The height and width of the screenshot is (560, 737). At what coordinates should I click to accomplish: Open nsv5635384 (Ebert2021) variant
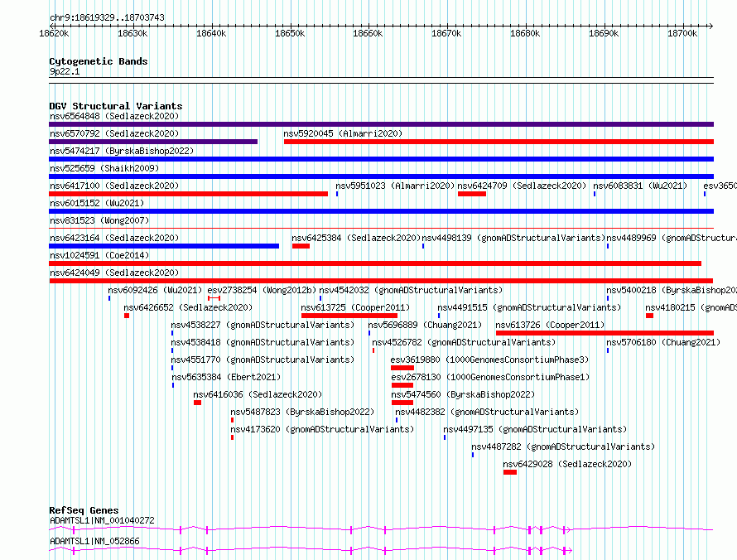tap(226, 377)
